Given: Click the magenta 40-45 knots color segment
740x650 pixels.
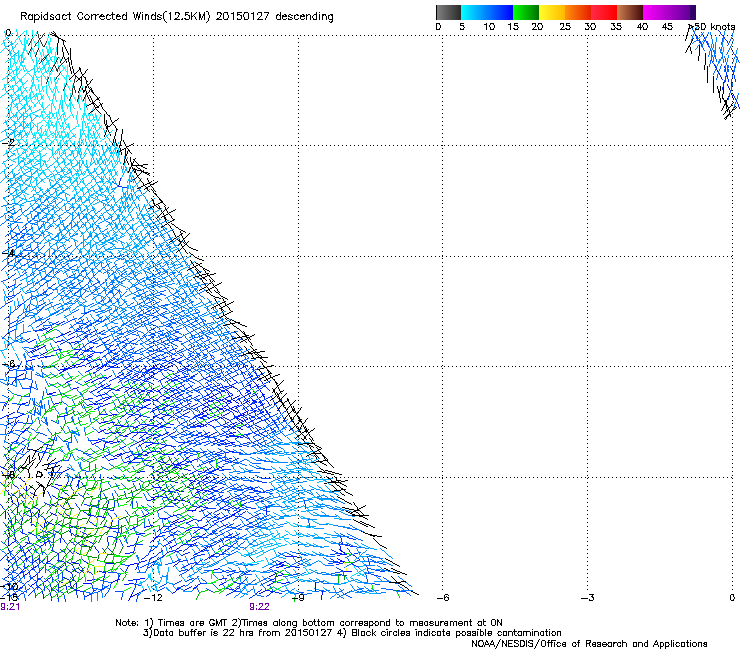Looking at the screenshot, I should pyautogui.click(x=656, y=12).
